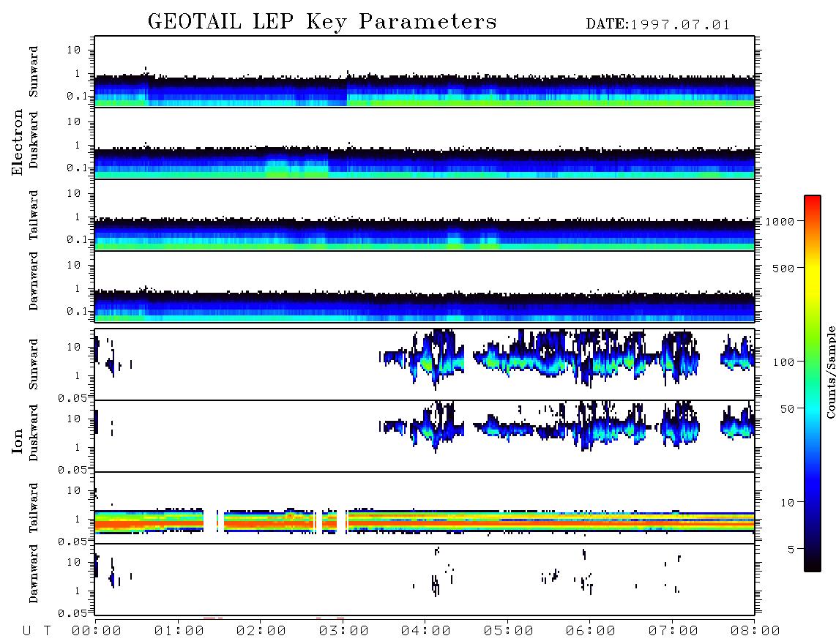This screenshot has width=836, height=644.
Task: Pick the red top of the colorbar
Action: 813,201
